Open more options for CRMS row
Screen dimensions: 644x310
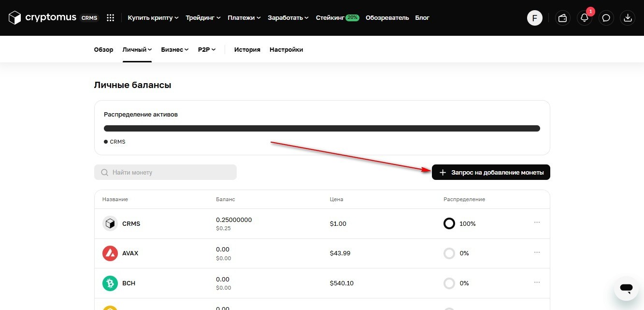(x=537, y=222)
